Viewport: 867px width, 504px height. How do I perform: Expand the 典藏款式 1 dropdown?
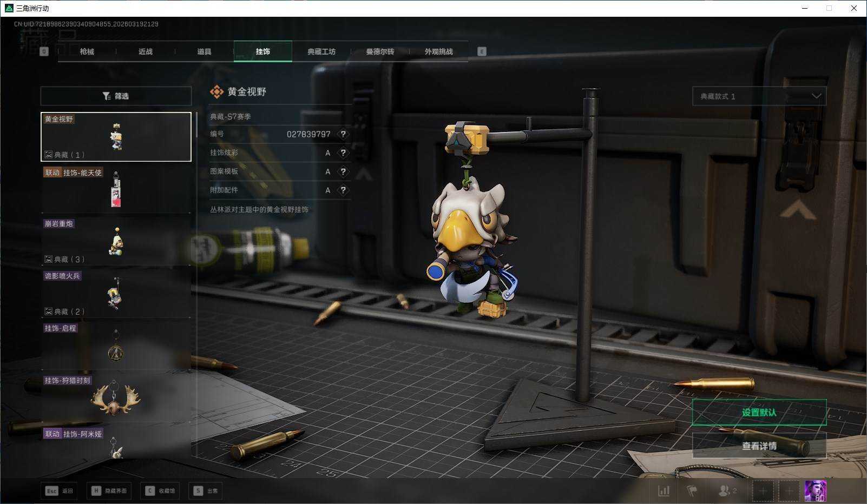pos(759,96)
